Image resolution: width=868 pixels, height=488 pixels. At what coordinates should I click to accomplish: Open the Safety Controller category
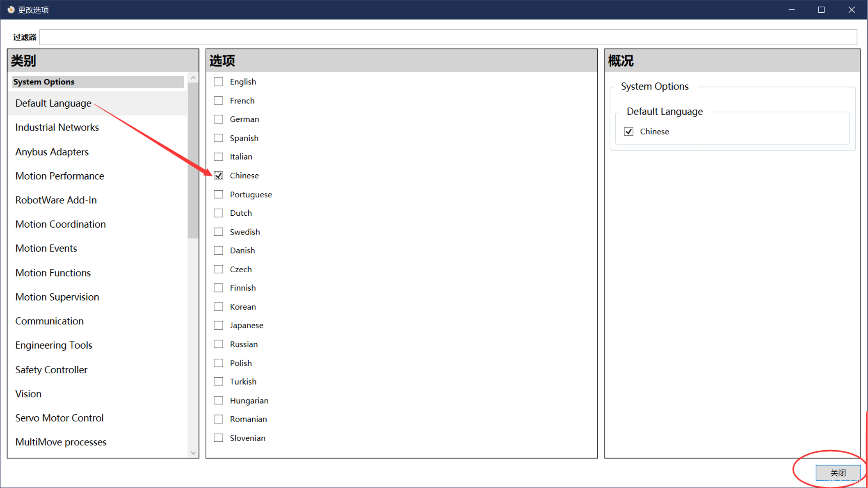51,369
